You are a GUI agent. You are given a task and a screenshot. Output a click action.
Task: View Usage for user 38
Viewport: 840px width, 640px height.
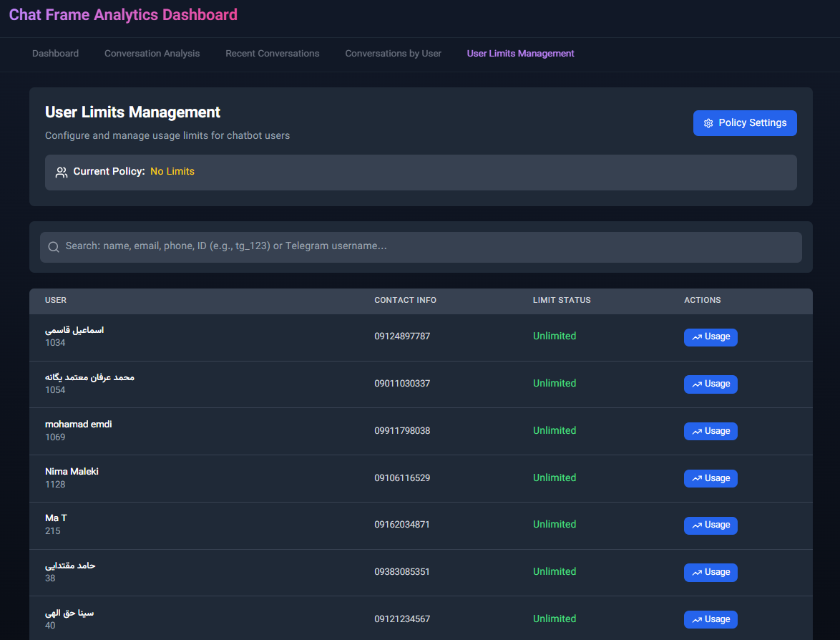point(710,573)
